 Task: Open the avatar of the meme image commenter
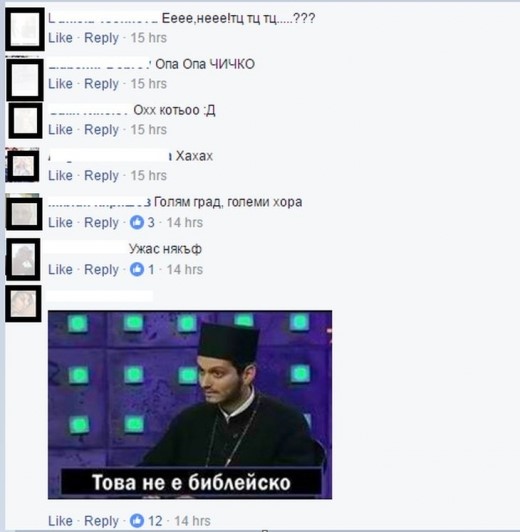[23, 304]
